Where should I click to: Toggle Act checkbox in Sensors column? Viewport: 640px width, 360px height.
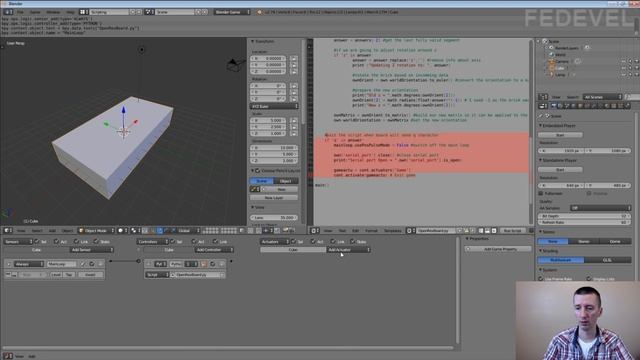[56, 242]
